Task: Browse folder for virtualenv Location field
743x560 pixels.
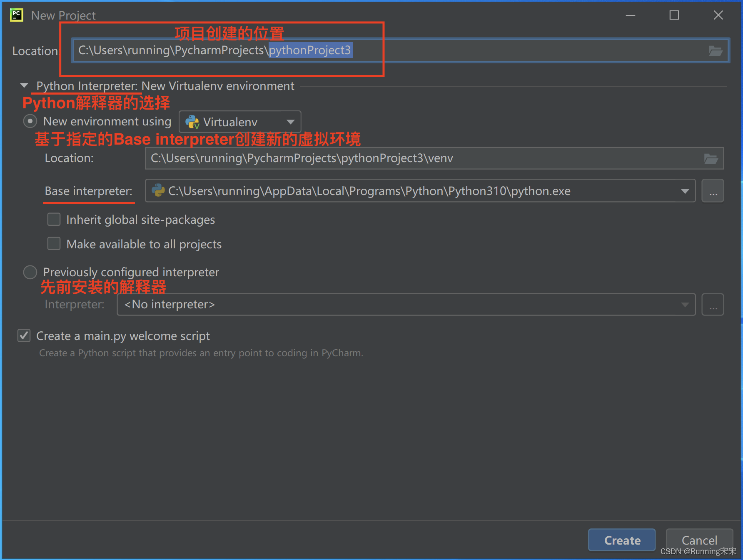Action: [x=711, y=158]
